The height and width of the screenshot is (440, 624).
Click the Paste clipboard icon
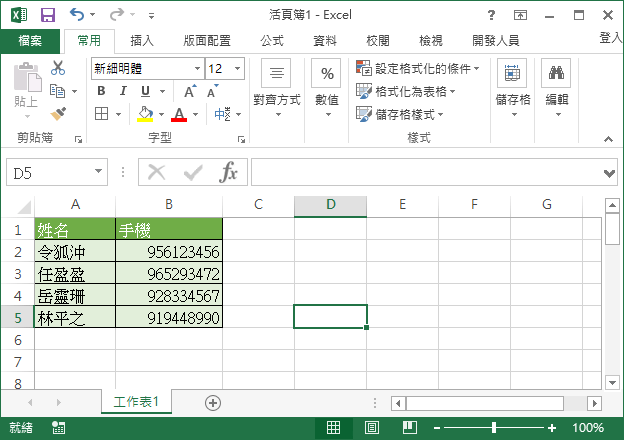coord(27,77)
